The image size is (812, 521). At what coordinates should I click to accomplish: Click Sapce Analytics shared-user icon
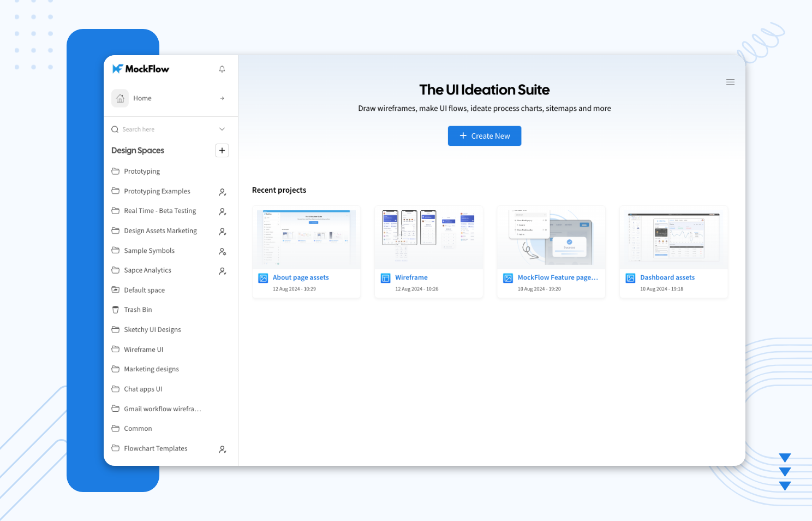coord(223,271)
